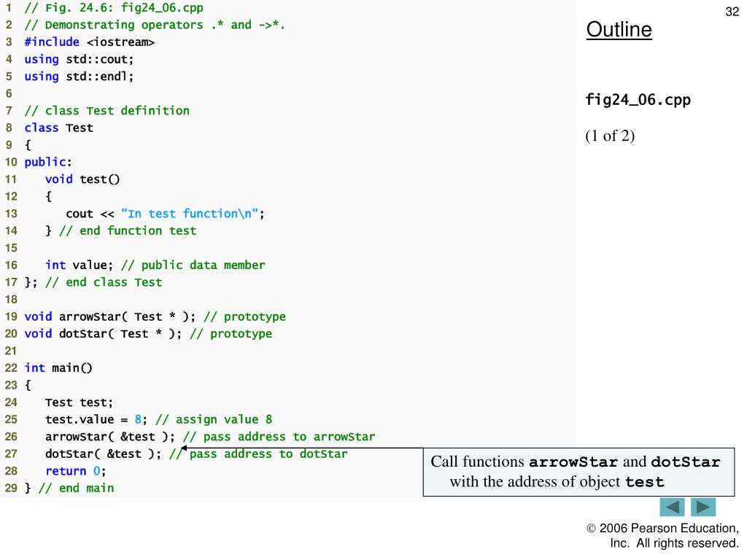Click the 'int main()' line
This screenshot has height=560, width=747.
pos(58,367)
